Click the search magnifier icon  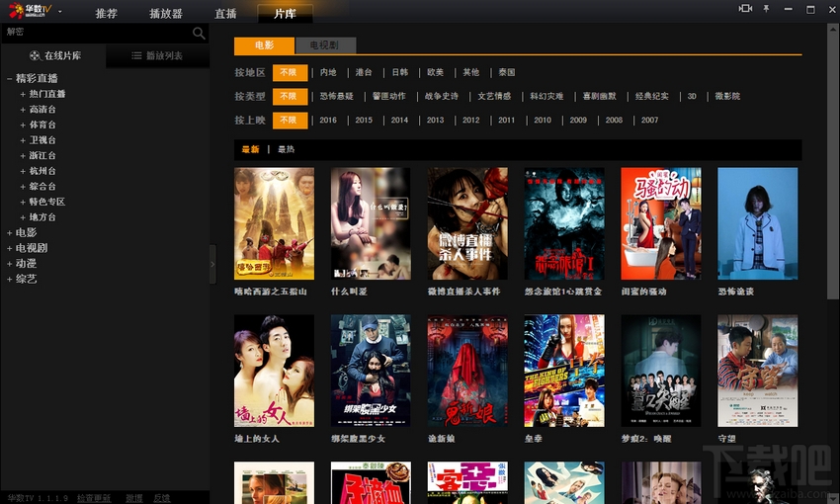[x=199, y=34]
